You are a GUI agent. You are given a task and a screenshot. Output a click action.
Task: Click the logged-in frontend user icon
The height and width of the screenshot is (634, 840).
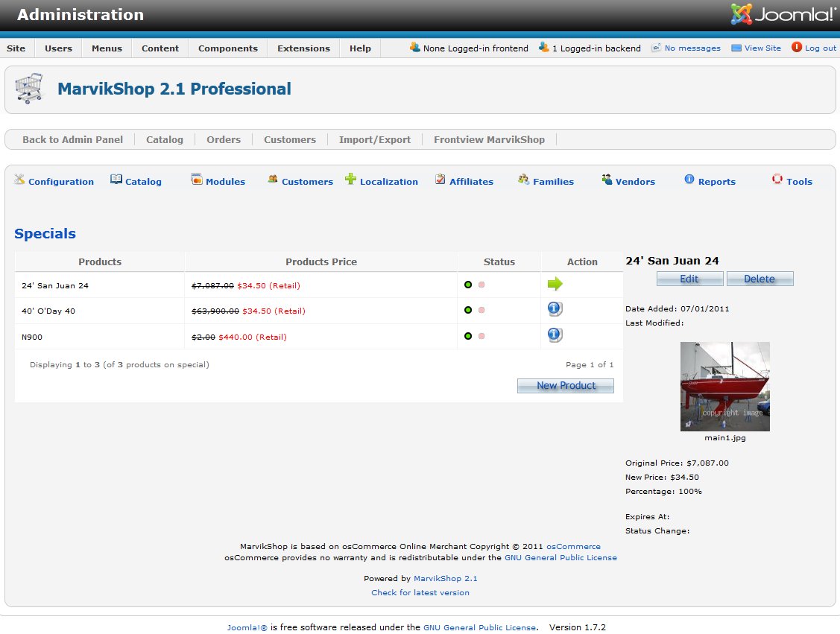[x=415, y=48]
